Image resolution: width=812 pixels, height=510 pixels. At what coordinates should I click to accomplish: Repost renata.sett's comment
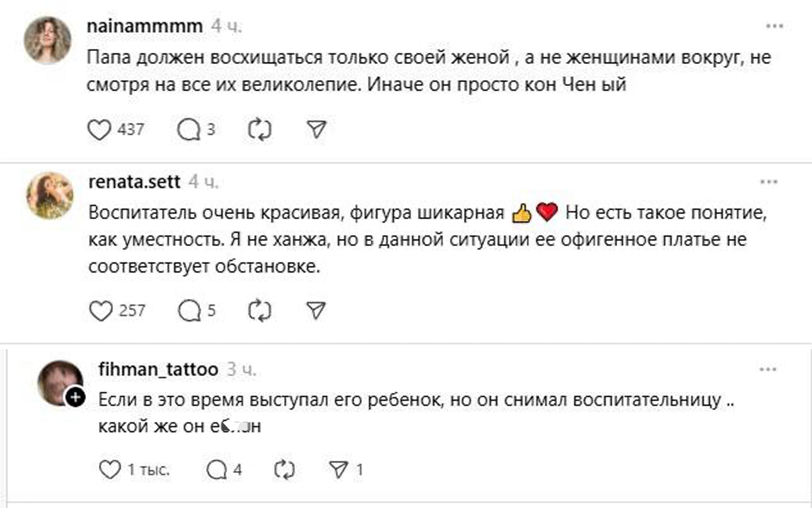(x=259, y=311)
